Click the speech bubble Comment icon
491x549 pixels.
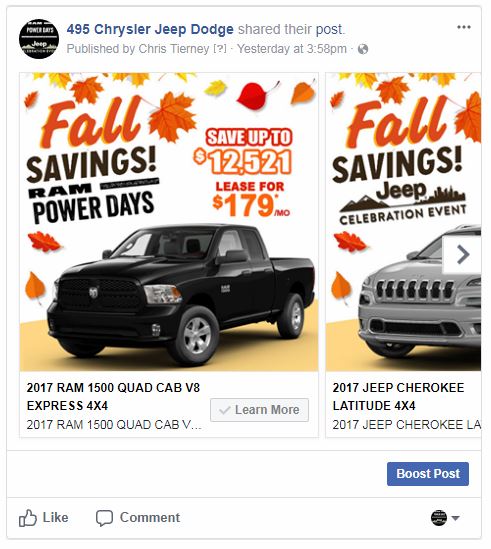[104, 518]
